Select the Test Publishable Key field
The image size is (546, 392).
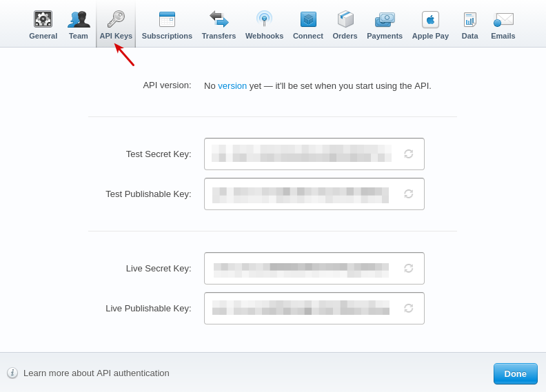point(314,194)
